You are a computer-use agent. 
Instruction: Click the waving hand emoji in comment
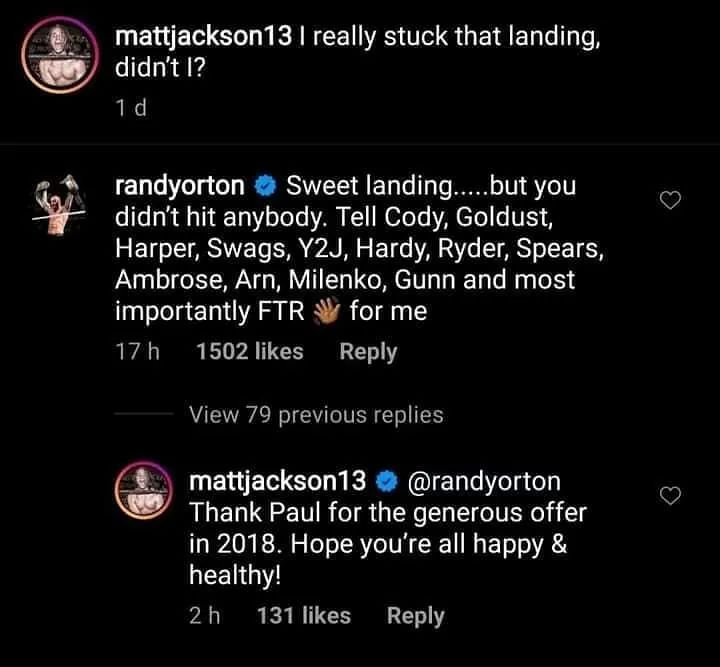click(x=329, y=312)
